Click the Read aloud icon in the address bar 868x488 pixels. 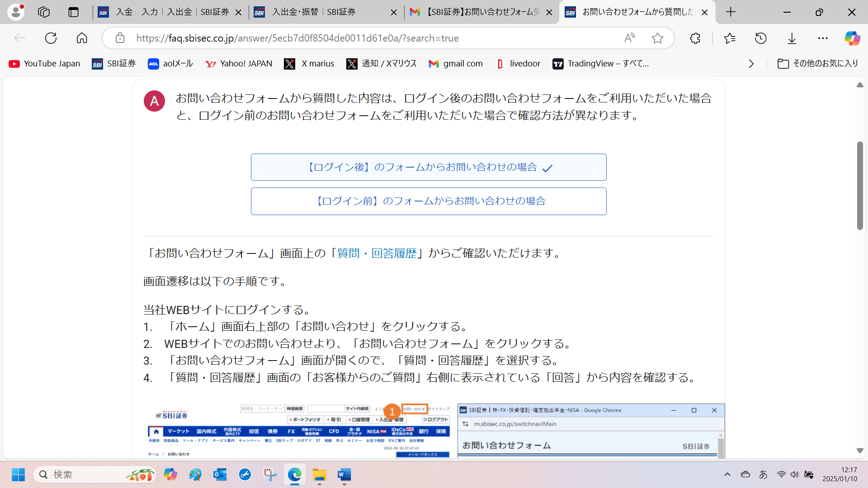tap(630, 38)
